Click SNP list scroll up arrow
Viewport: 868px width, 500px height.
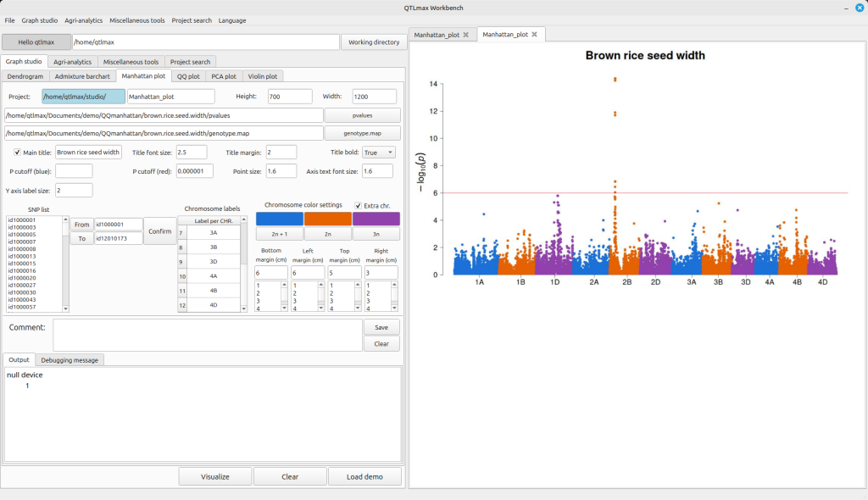point(64,219)
